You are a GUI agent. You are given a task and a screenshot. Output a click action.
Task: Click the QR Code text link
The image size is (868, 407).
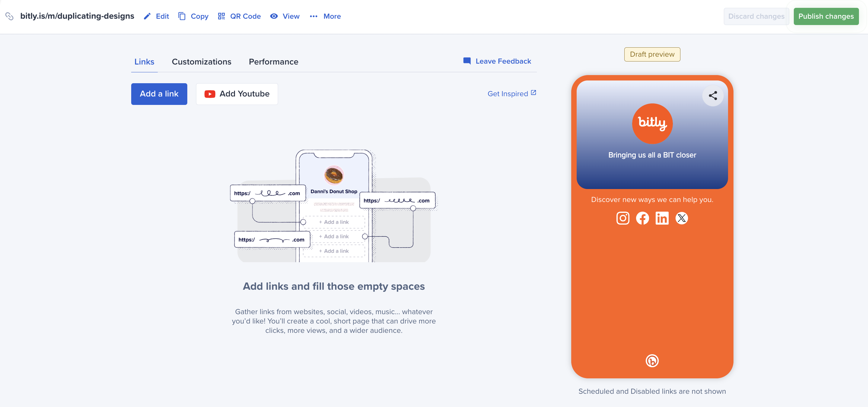point(245,16)
